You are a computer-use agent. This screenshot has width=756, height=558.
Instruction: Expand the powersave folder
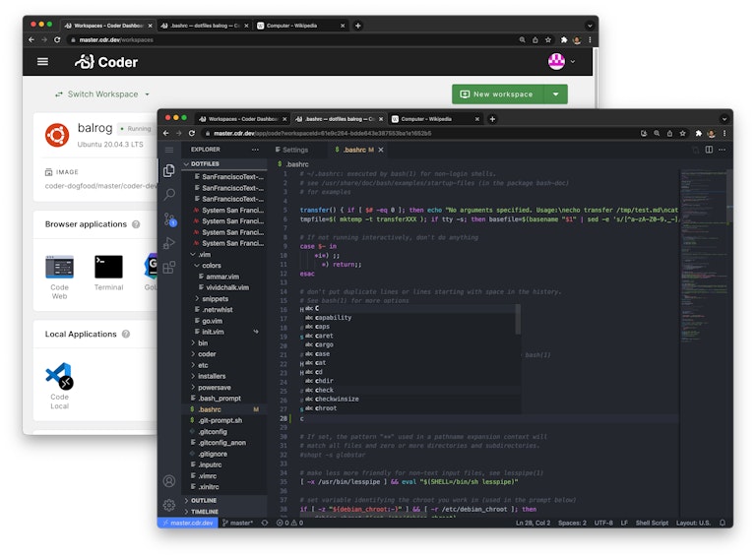pos(224,388)
